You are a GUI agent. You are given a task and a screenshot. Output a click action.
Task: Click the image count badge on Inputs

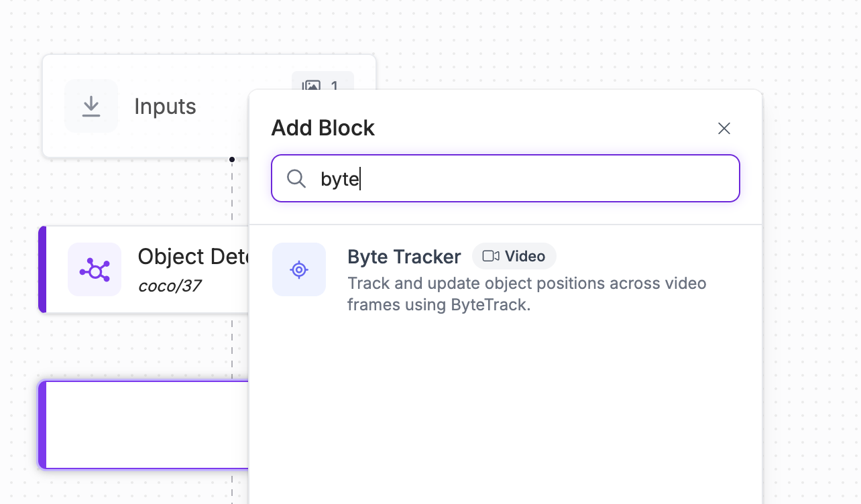[x=321, y=85]
